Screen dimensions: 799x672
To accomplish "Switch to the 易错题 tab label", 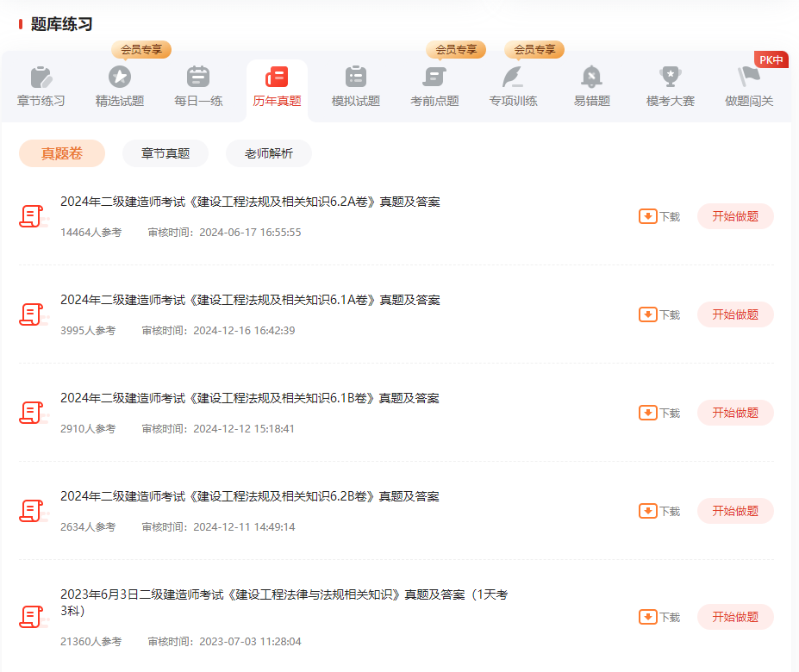I will click(591, 101).
